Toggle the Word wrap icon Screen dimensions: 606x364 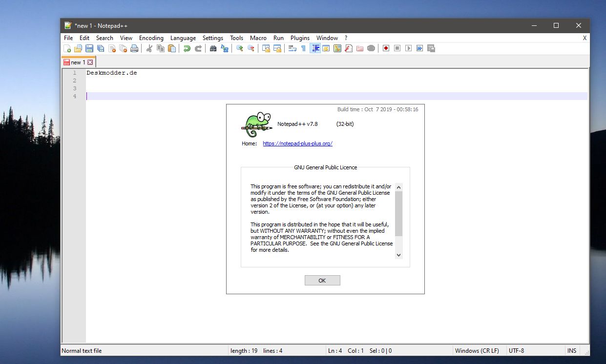[292, 48]
